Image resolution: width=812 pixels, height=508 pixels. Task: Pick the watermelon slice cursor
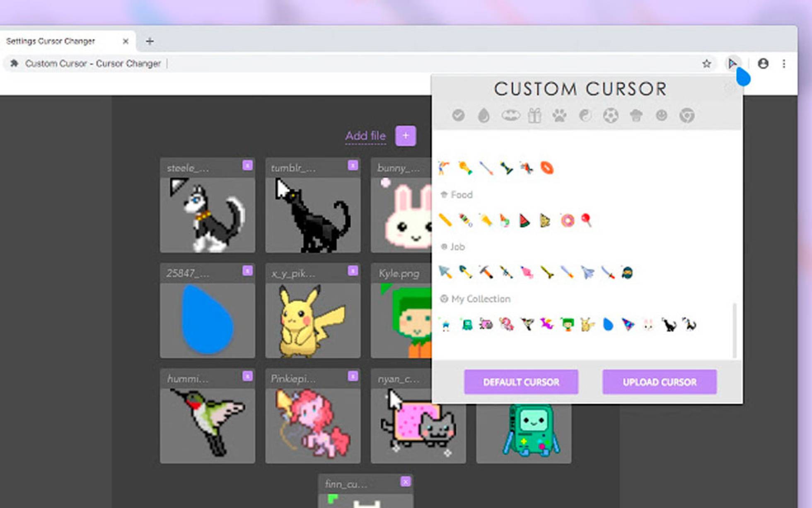[x=524, y=220]
